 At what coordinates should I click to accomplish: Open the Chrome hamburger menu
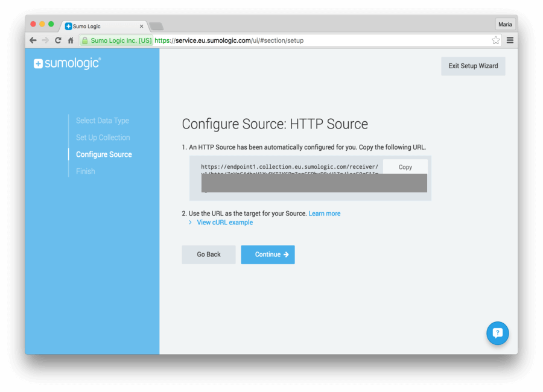(x=510, y=40)
